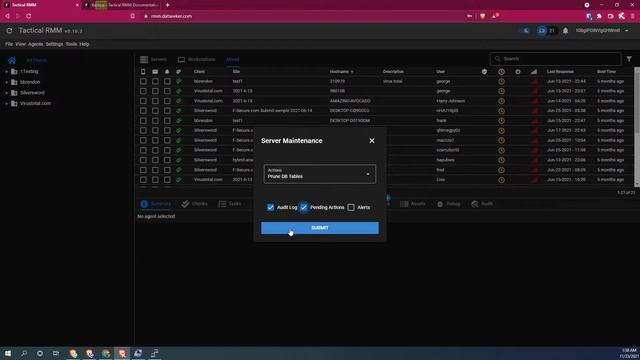The image size is (640, 360).
Task: Click the filter funnel icon next to Search
Action: (629, 59)
